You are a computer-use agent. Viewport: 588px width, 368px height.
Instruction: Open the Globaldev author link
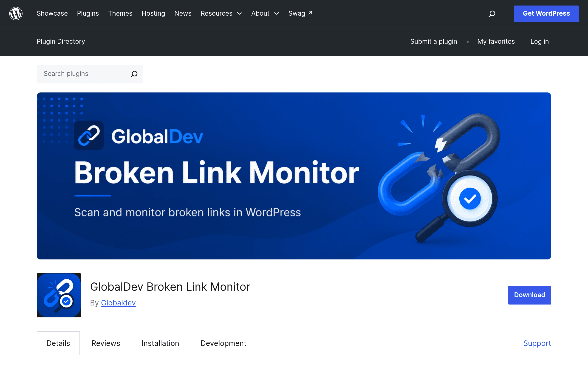(118, 303)
